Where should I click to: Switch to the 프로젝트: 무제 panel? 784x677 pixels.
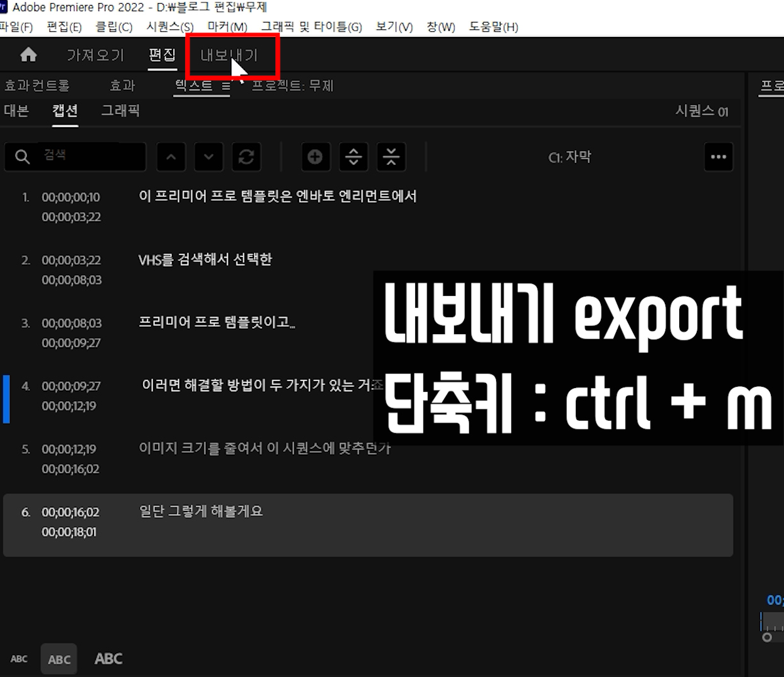click(292, 85)
